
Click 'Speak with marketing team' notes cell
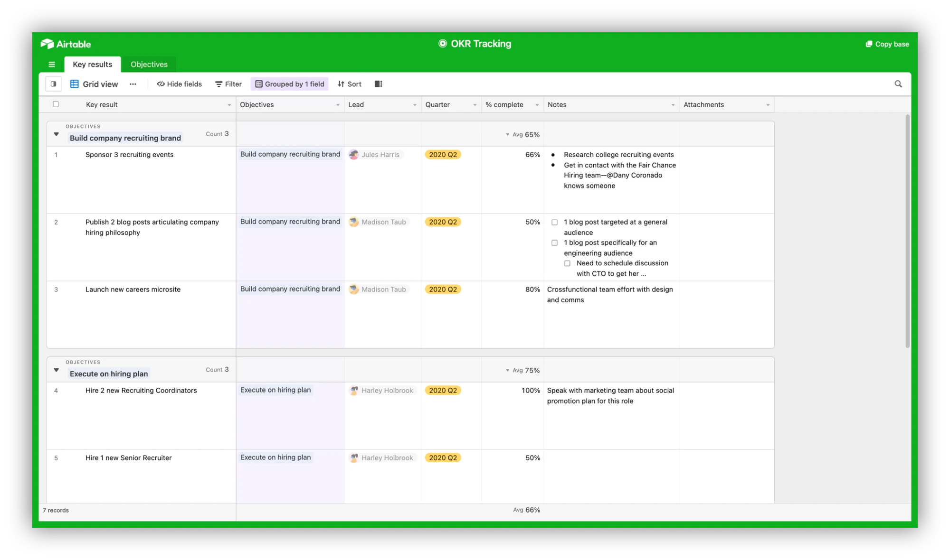click(x=611, y=416)
